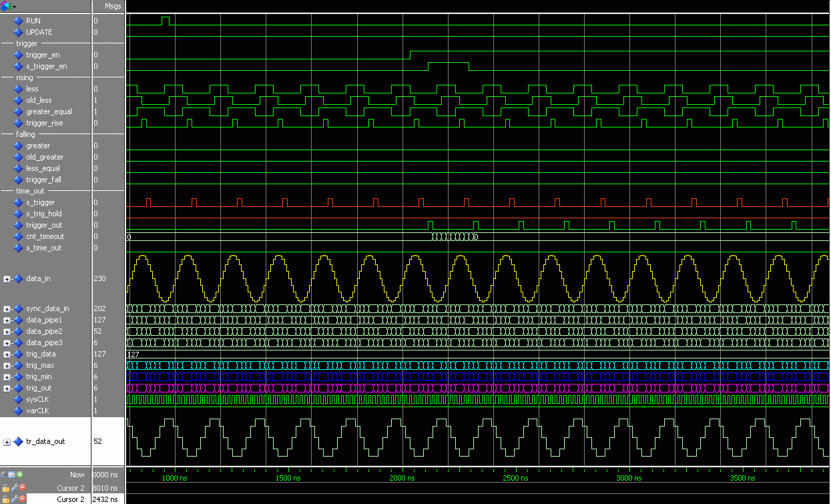Click the cnt_timeout signal diamond icon

[x=18, y=236]
